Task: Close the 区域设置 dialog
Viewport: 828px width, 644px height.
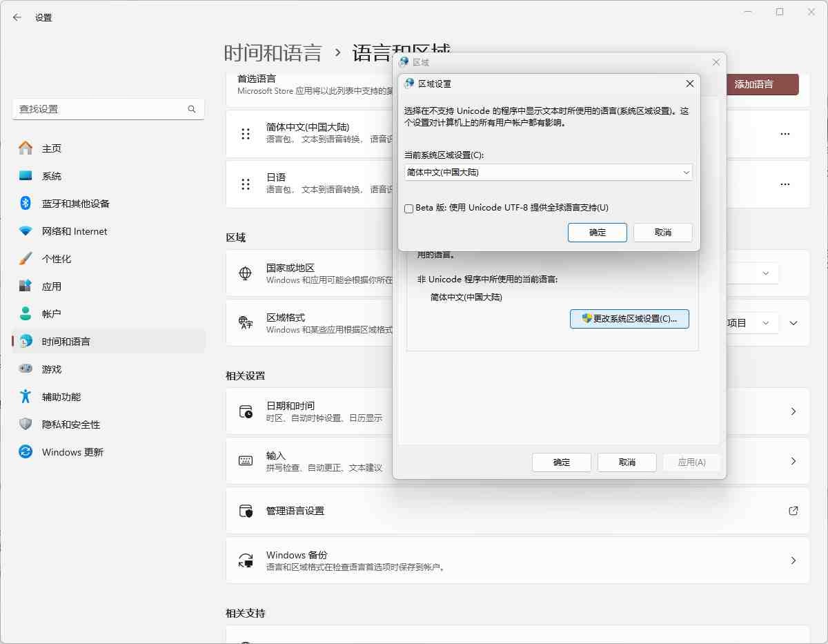Action: click(x=689, y=84)
